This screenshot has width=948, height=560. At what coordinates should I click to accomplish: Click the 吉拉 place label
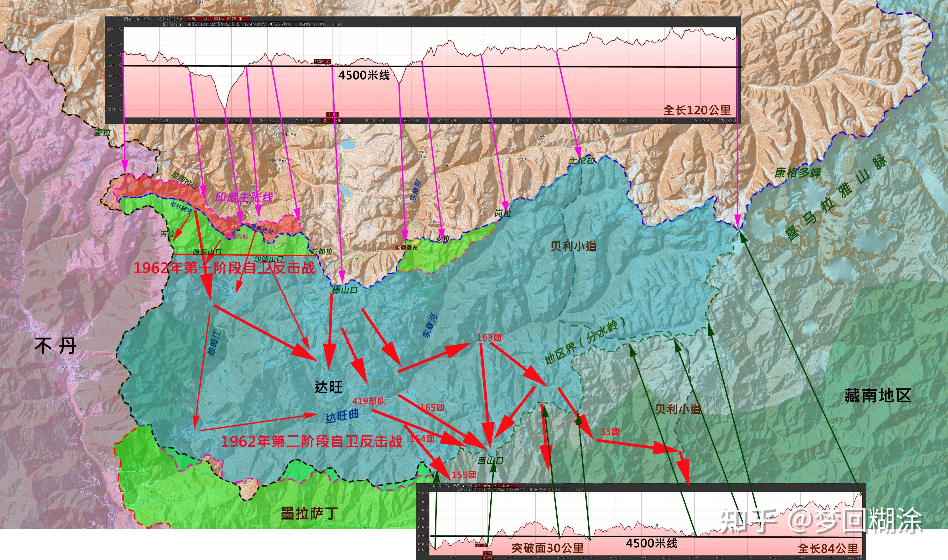point(167,234)
